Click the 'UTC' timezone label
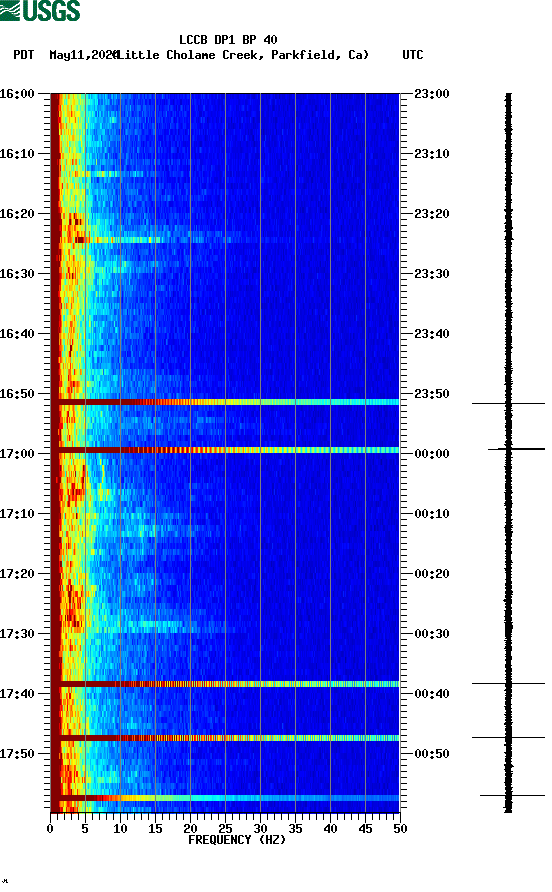 point(413,55)
